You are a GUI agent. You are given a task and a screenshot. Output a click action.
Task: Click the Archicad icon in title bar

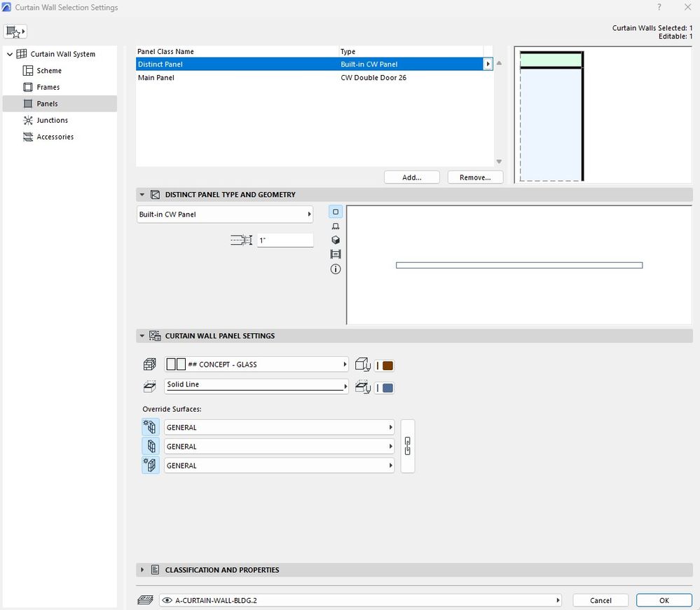pyautogui.click(x=6, y=7)
